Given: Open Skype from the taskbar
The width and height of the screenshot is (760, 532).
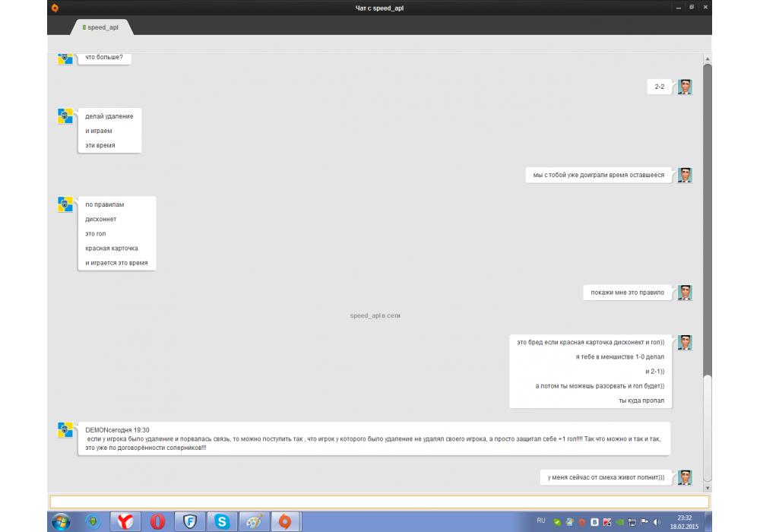Looking at the screenshot, I should (221, 521).
